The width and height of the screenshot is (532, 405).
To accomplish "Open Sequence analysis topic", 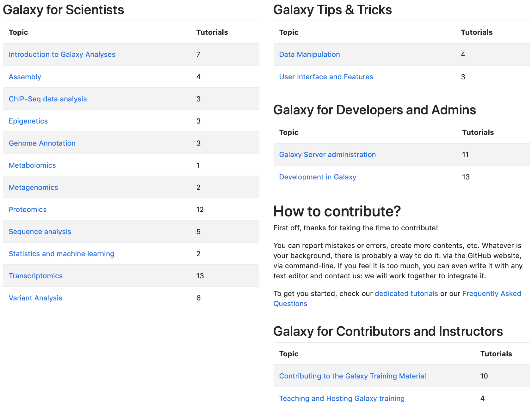I will click(x=40, y=232).
